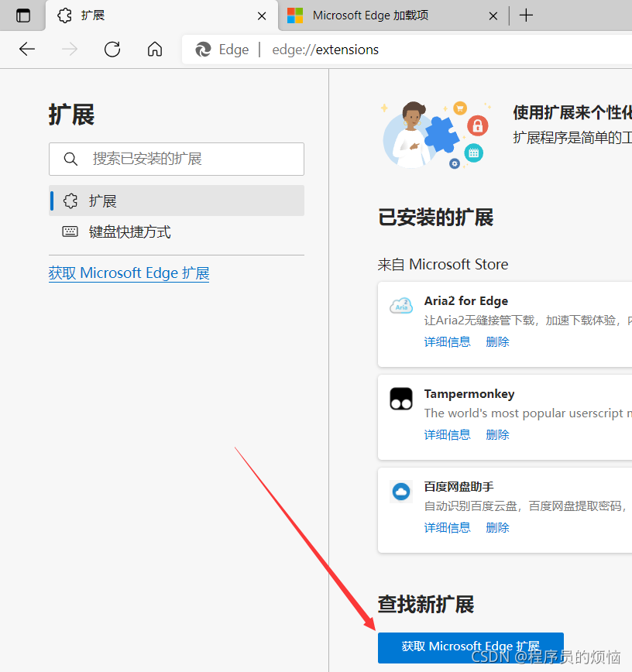Remove Aria2 for Edge via 删除

click(x=497, y=341)
